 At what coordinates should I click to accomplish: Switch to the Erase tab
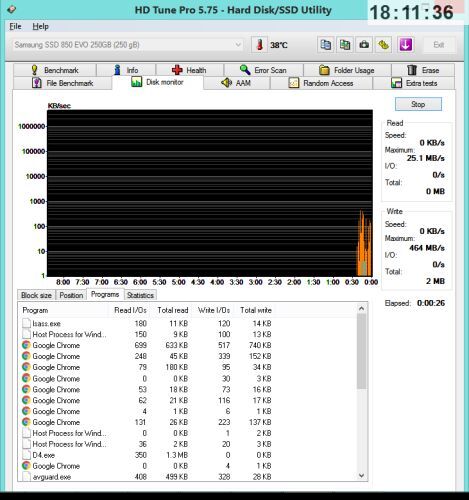[x=423, y=70]
